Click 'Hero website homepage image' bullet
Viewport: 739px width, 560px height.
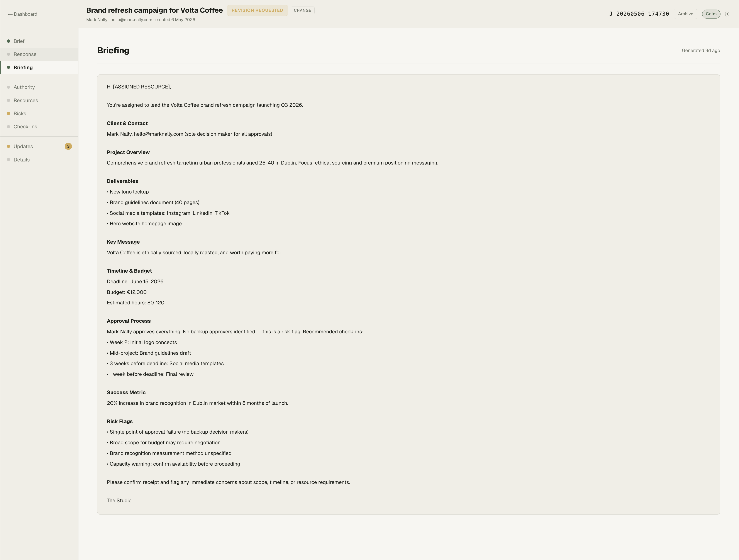pos(144,224)
